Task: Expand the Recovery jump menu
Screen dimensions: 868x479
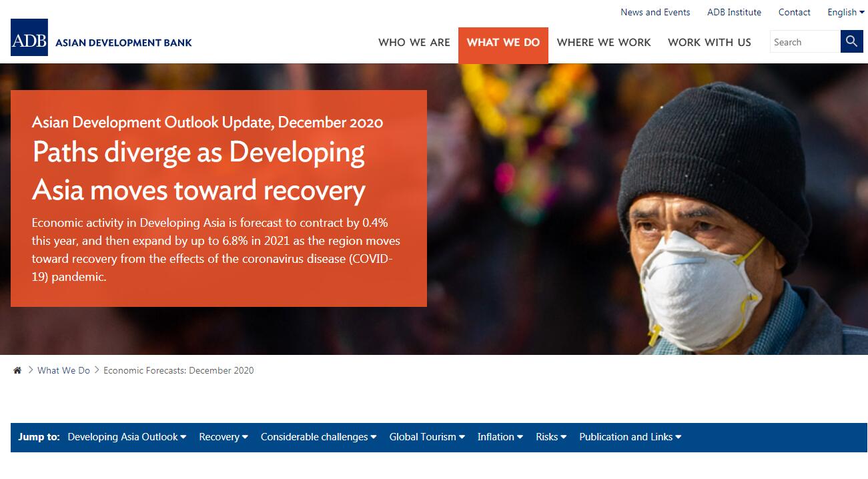Action: click(x=224, y=437)
